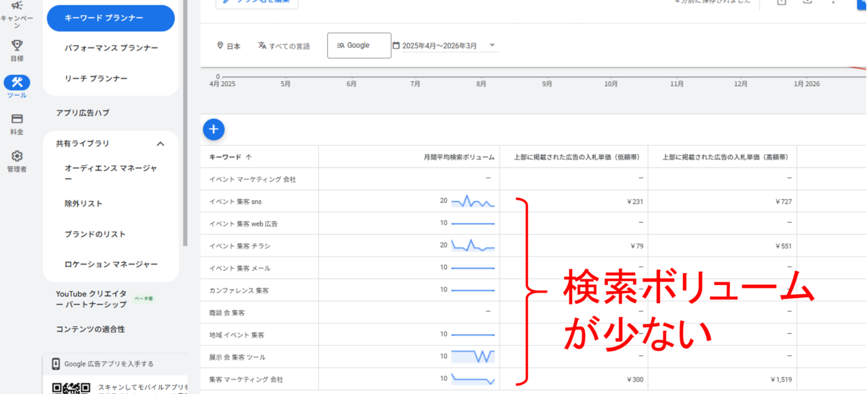
Task: Click the blue plus add-keyword button
Action: 214,129
